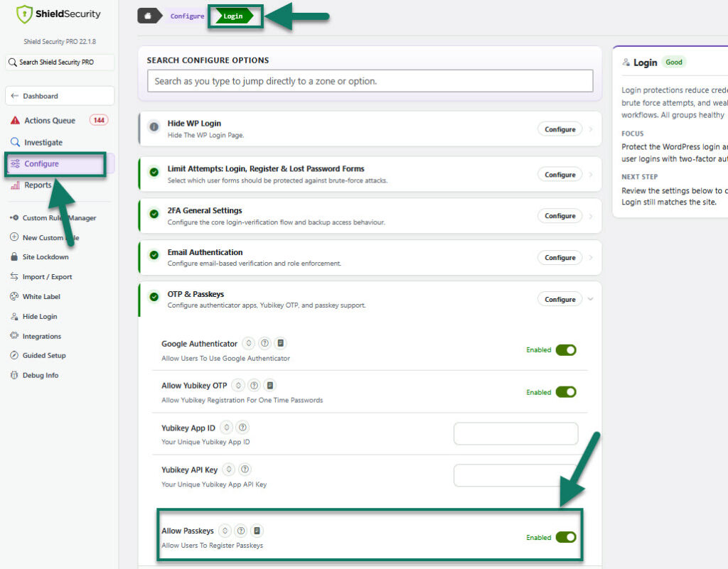
Task: Click the document icon next to Allow Yubikey OTP
Action: point(269,385)
